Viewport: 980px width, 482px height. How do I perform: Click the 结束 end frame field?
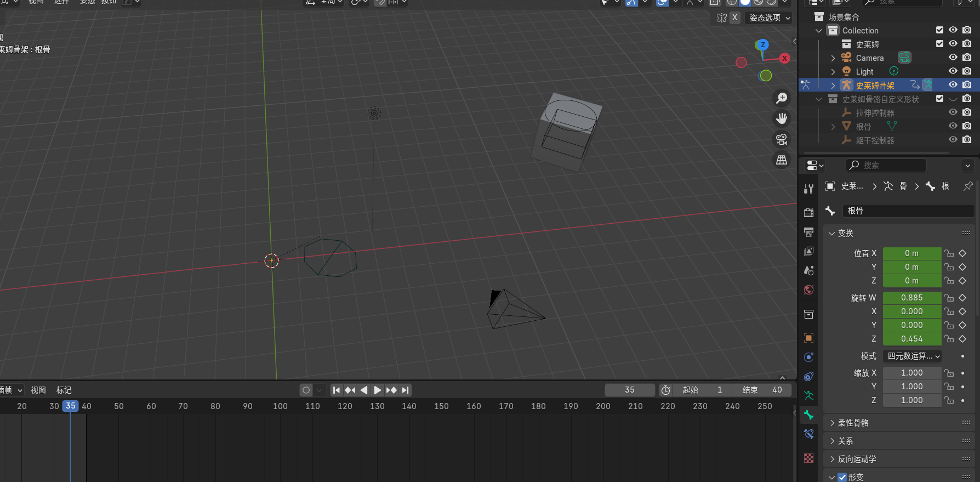[x=762, y=390]
